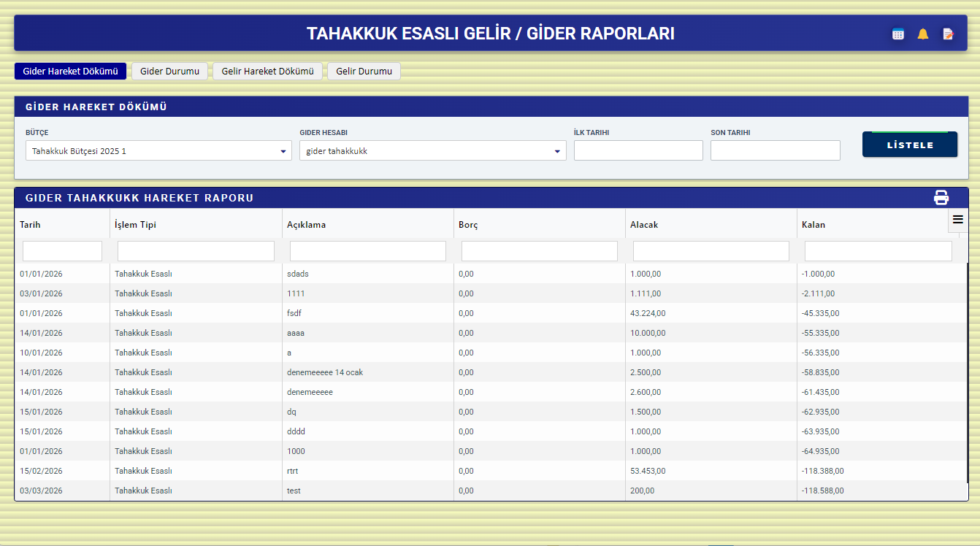The height and width of the screenshot is (546, 980).
Task: Click the LİSTELE button
Action: click(909, 145)
